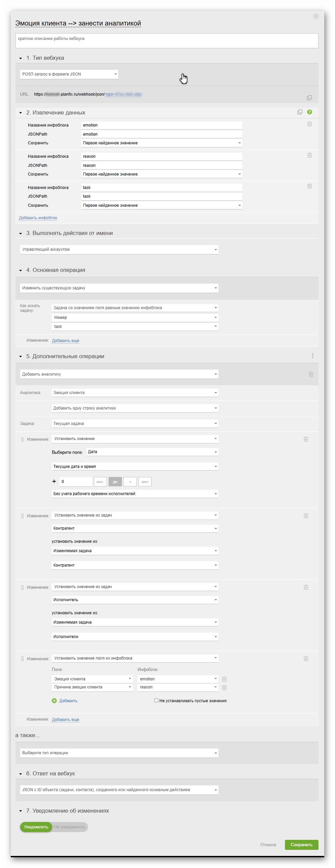Open the Выберите тип операции dropdown
335x868 pixels.
click(119, 753)
